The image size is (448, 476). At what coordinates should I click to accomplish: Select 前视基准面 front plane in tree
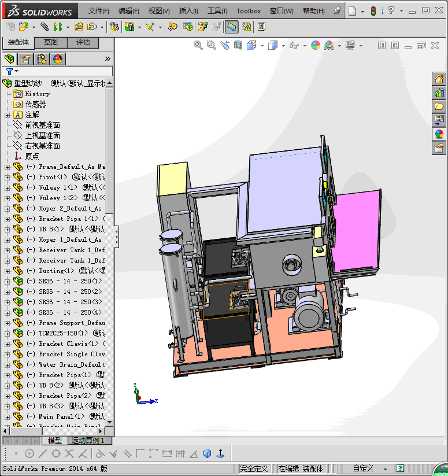42,125
